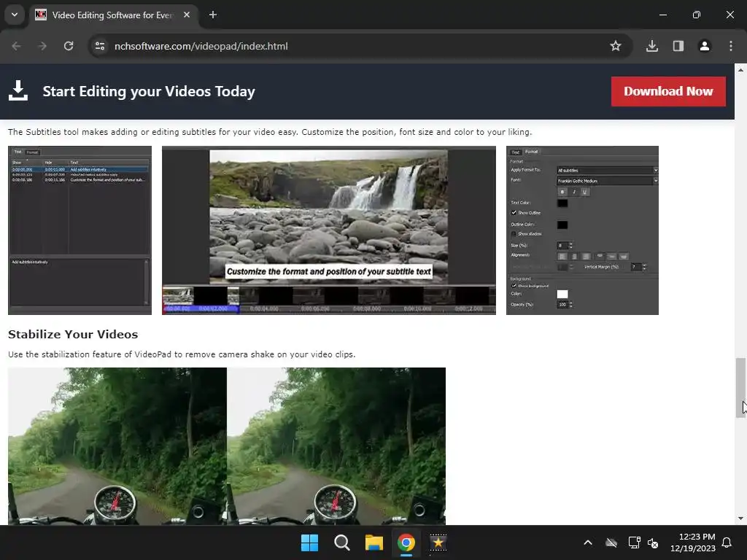Open Apply Format To 'All subtitles' dropdown
This screenshot has width=747, height=560.
click(x=608, y=170)
